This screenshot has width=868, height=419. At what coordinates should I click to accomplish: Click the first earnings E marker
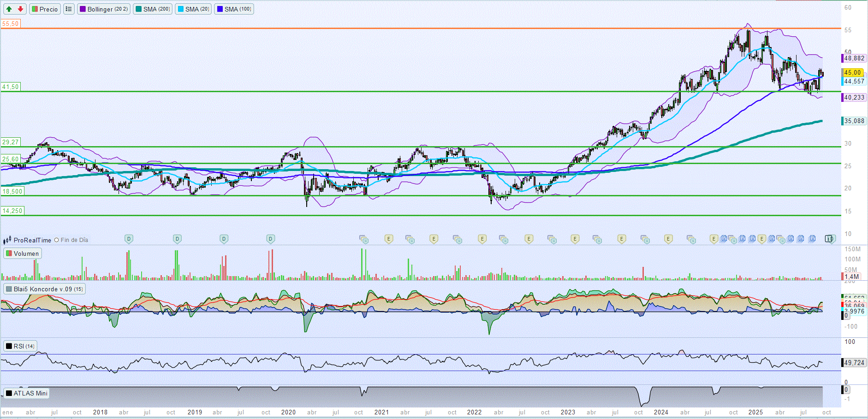tap(389, 239)
